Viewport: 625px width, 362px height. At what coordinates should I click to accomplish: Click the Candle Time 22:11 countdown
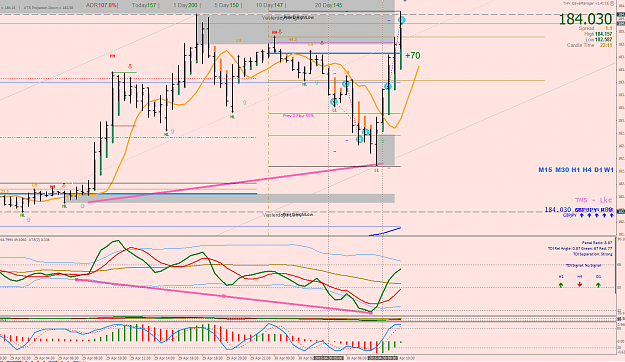point(590,45)
